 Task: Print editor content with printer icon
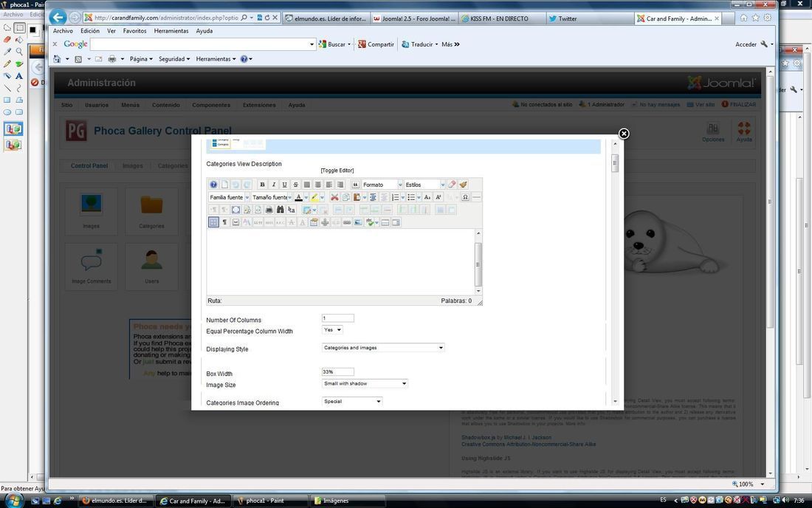[x=269, y=210]
